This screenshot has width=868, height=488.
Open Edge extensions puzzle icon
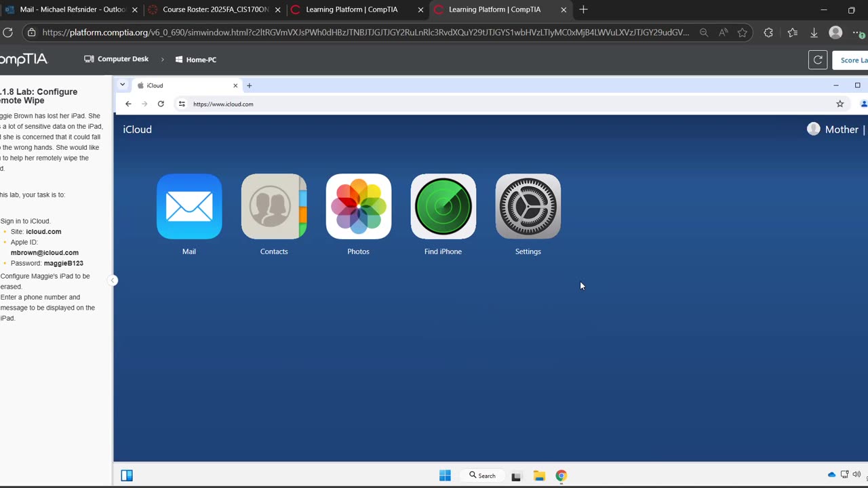coord(768,33)
